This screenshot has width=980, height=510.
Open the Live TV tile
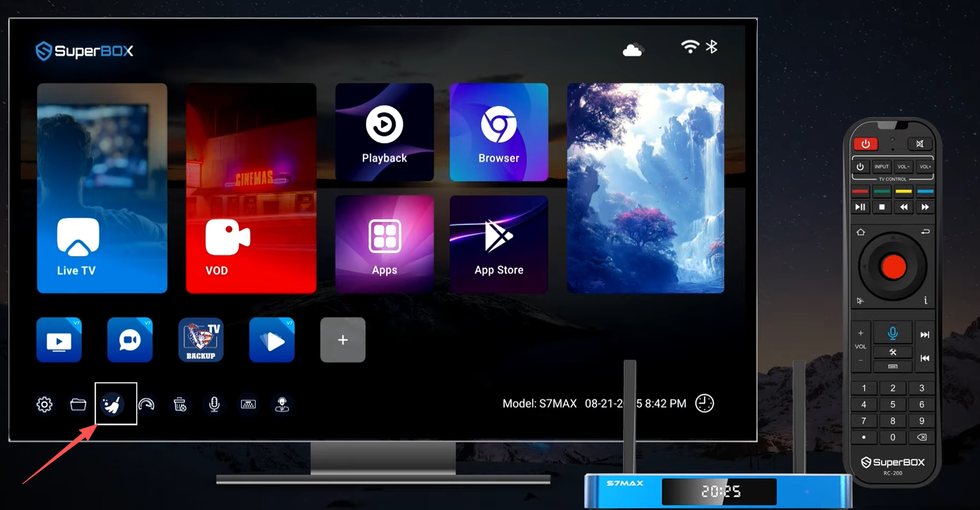102,188
